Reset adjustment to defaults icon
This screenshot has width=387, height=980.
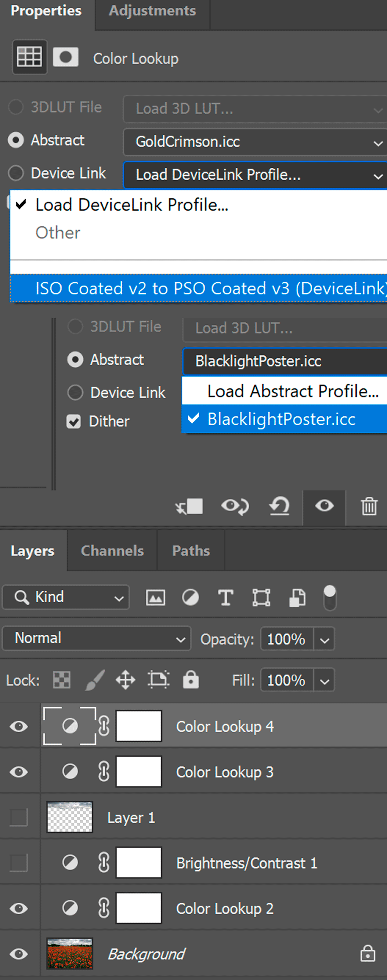click(x=279, y=507)
